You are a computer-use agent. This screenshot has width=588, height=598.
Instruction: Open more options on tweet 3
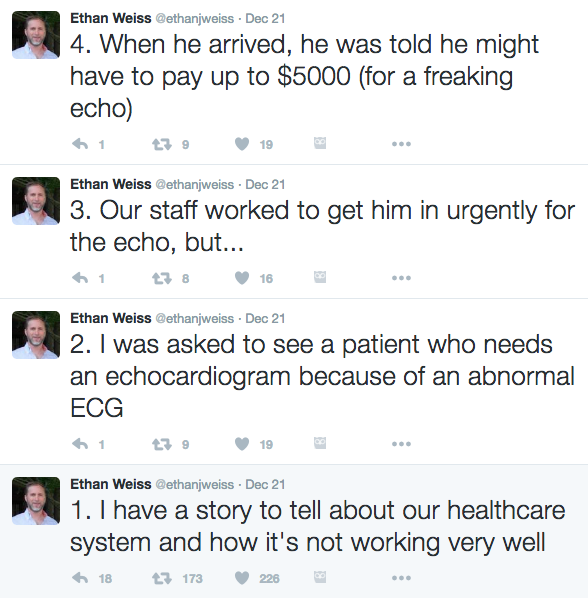tap(401, 278)
